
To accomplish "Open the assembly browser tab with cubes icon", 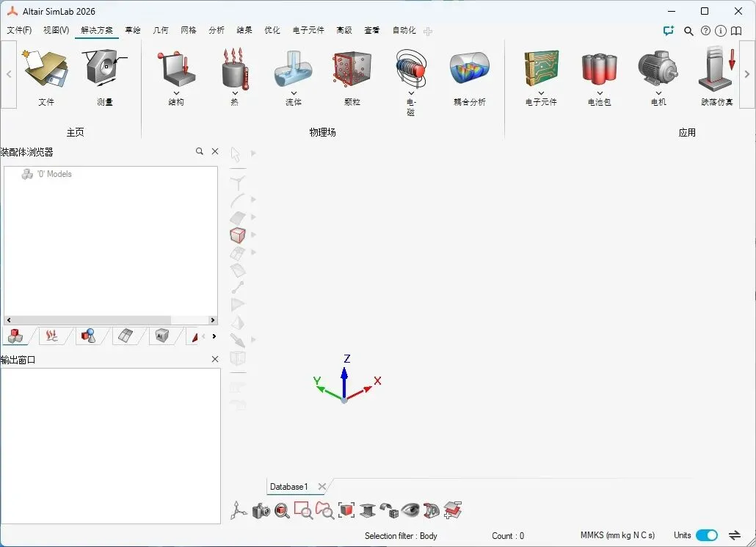I will pyautogui.click(x=16, y=336).
